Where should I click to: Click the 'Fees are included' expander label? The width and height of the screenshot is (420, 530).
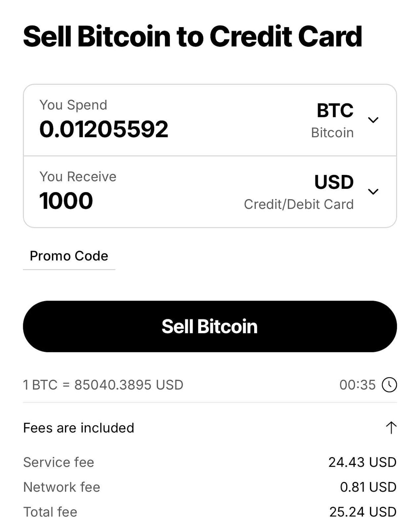tap(79, 428)
